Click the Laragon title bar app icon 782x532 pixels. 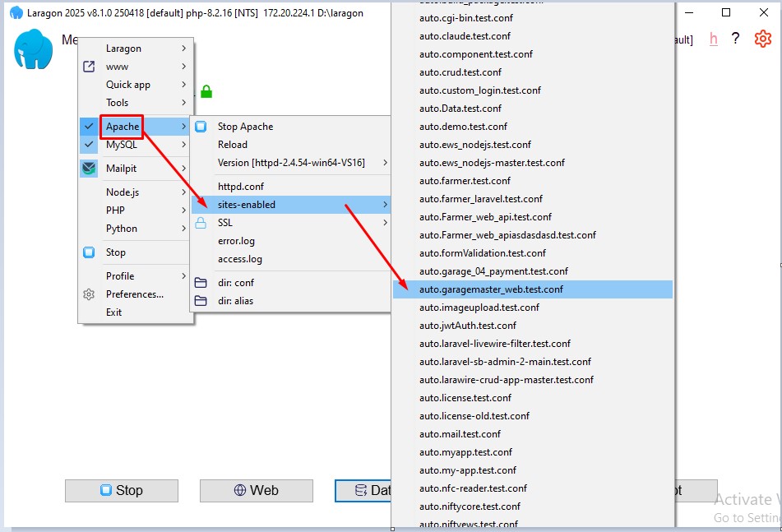coord(16,13)
